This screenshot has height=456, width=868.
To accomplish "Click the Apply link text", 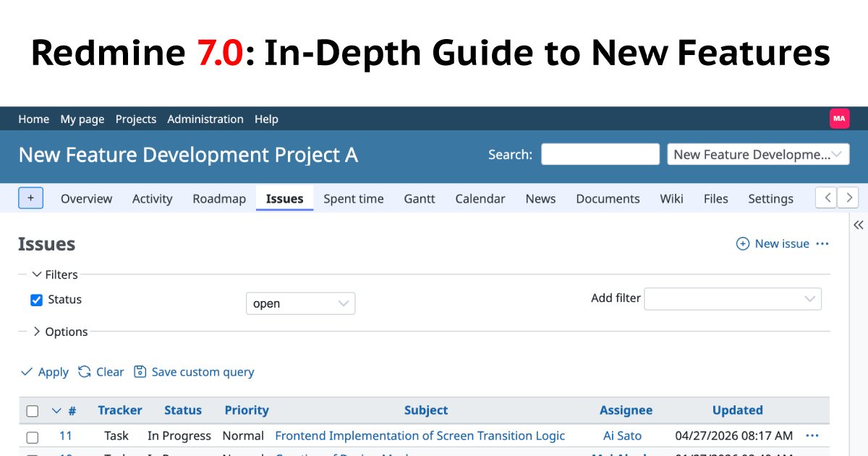I will tap(54, 372).
